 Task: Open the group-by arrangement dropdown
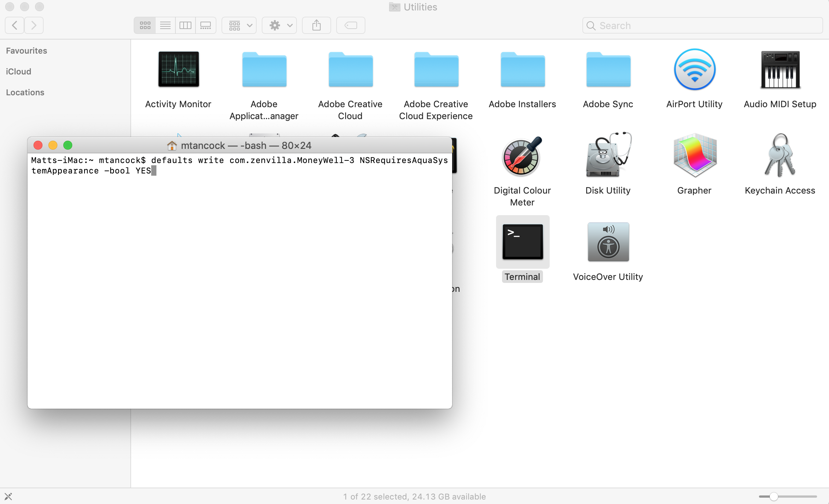pyautogui.click(x=239, y=26)
